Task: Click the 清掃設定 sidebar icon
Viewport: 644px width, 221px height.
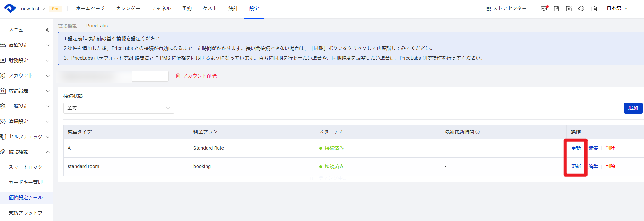Action: [x=3, y=122]
